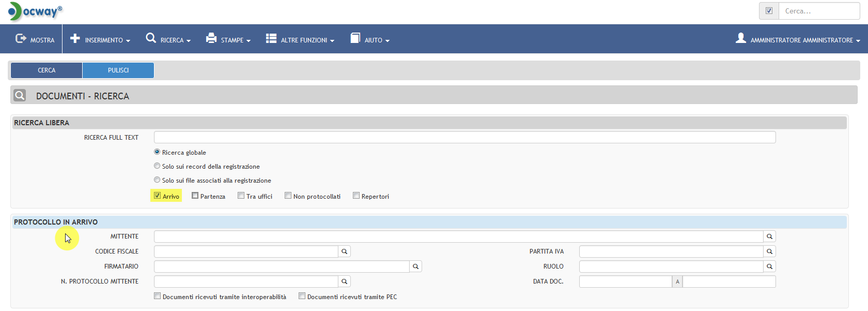Viewport: 868px width, 311px height.
Task: Click lookup icon for N. Protocollo Mittente
Action: (x=344, y=282)
